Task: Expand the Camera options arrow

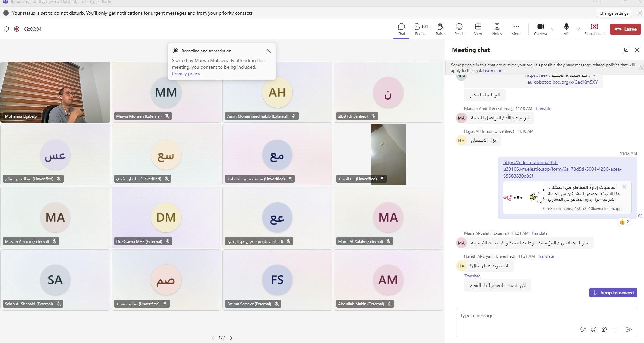Action: coord(553,29)
